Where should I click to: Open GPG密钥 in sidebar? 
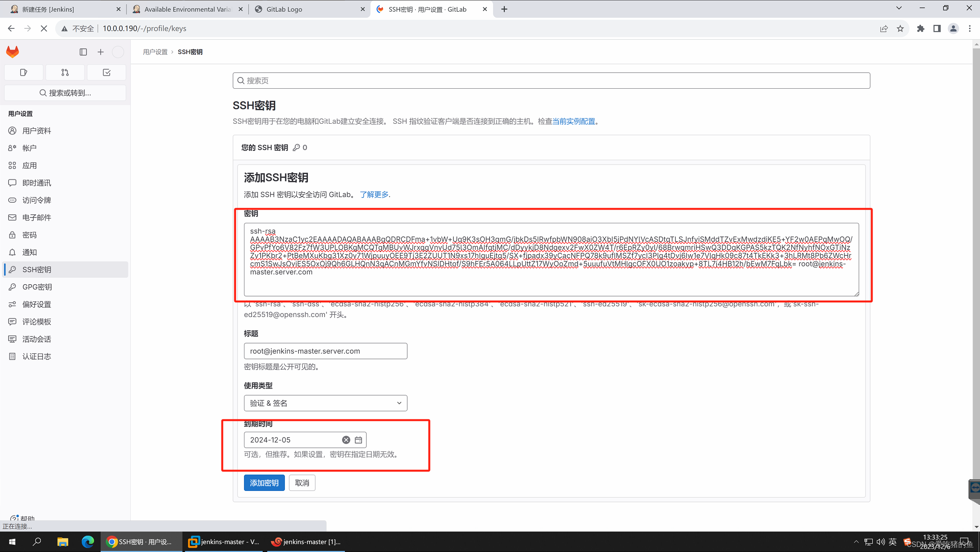pos(66,287)
